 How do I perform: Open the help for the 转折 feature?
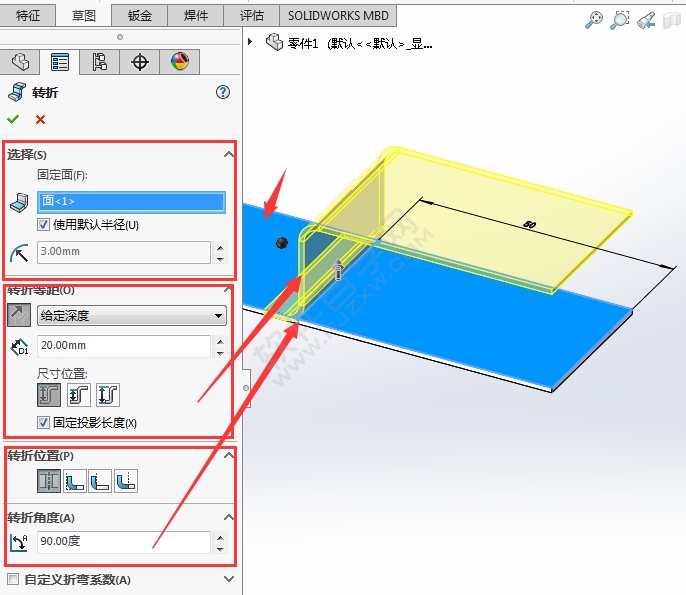223,92
